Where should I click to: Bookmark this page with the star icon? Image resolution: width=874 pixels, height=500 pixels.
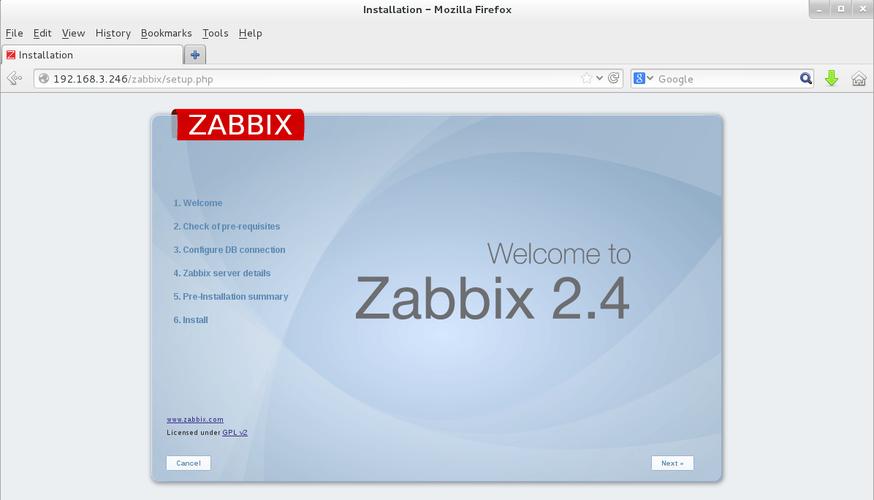click(x=586, y=79)
